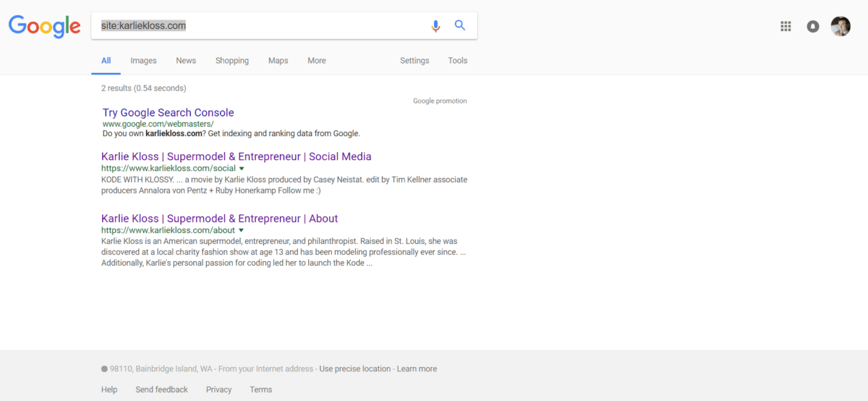Open the Google apps grid

click(786, 26)
